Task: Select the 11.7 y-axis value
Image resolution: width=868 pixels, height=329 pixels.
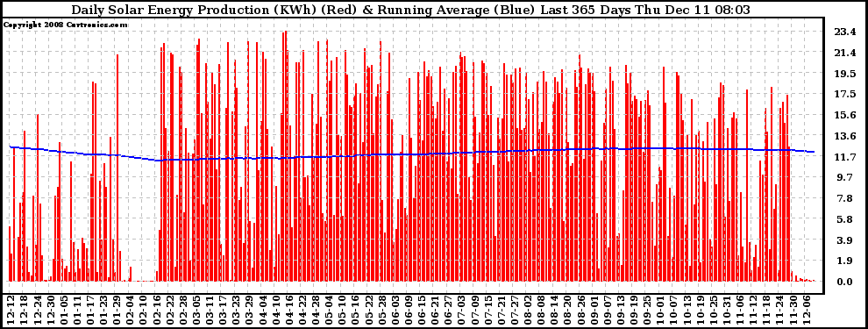Action: point(845,157)
